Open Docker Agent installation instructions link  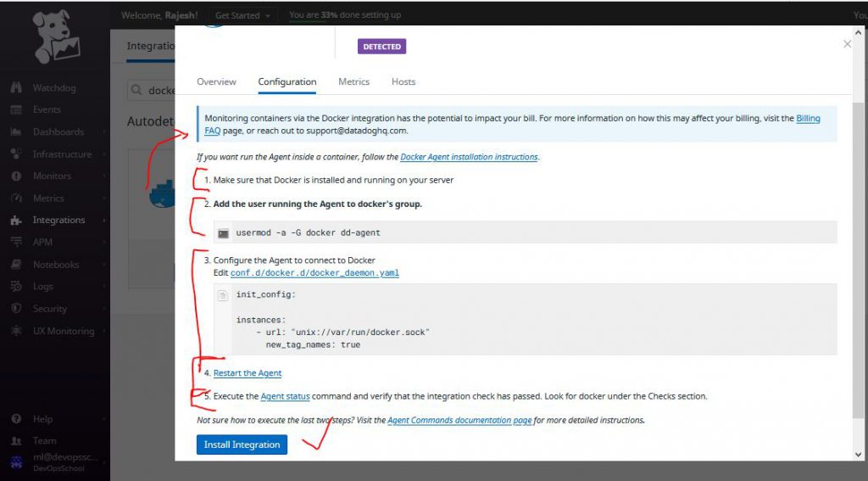(469, 157)
